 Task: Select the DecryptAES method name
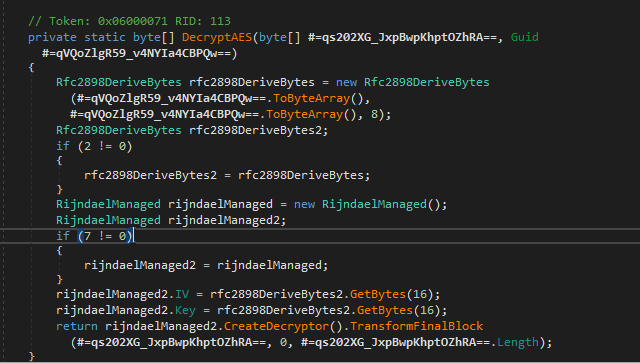click(217, 37)
